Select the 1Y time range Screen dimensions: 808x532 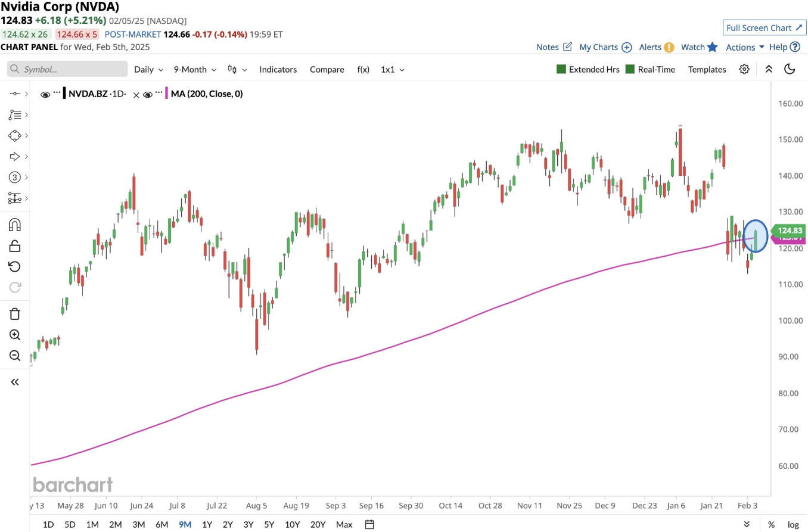207,524
